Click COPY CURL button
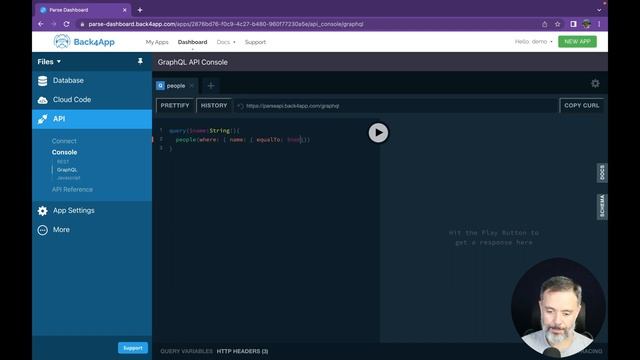The image size is (640, 360). [x=582, y=105]
